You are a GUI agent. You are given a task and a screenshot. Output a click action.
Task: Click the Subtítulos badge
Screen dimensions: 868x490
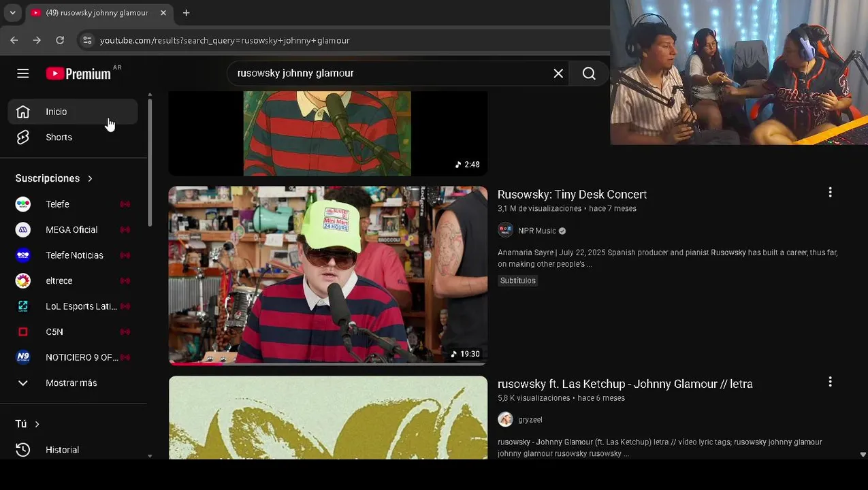coord(518,280)
